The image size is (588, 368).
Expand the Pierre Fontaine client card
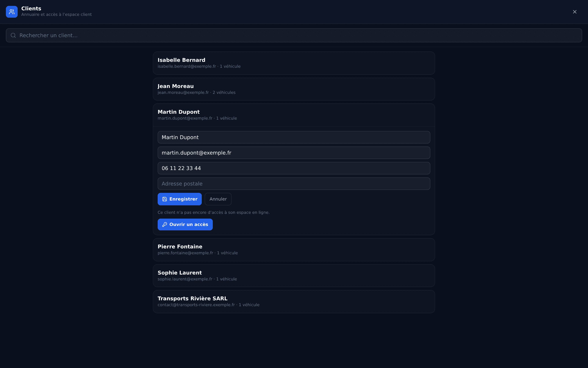click(294, 250)
